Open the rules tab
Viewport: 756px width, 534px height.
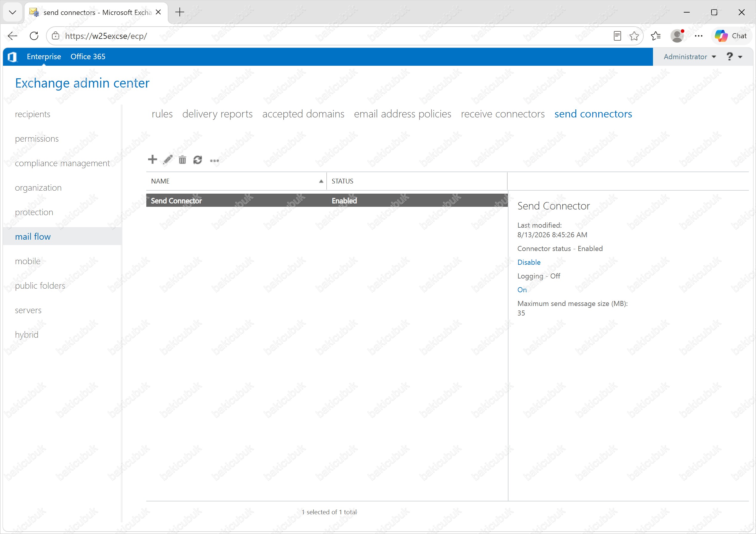click(162, 114)
